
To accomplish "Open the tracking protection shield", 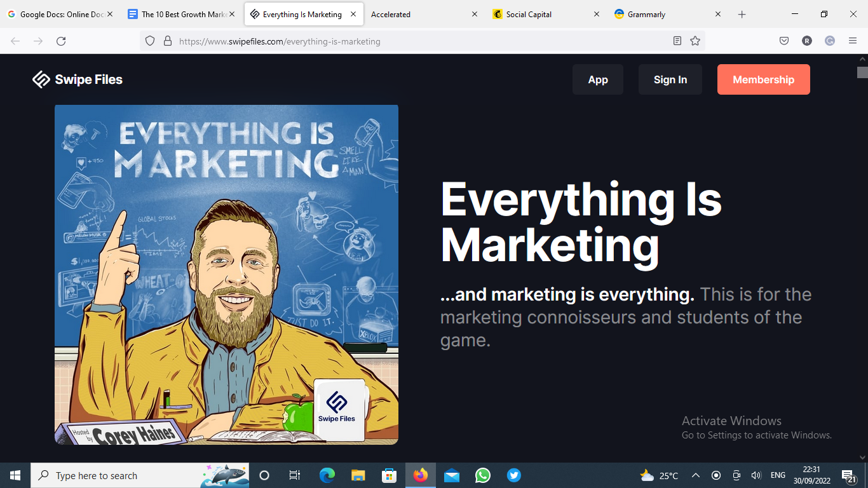I will coord(150,41).
